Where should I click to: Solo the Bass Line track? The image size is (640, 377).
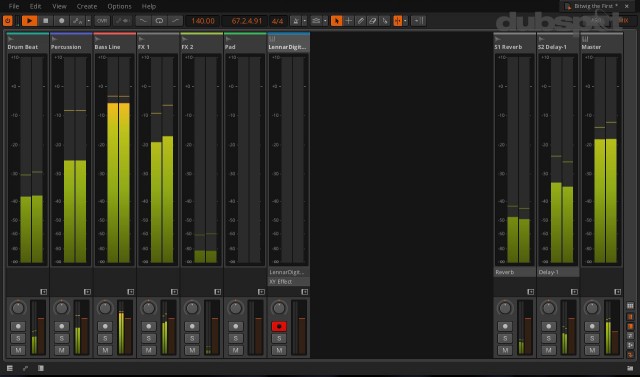(105, 338)
